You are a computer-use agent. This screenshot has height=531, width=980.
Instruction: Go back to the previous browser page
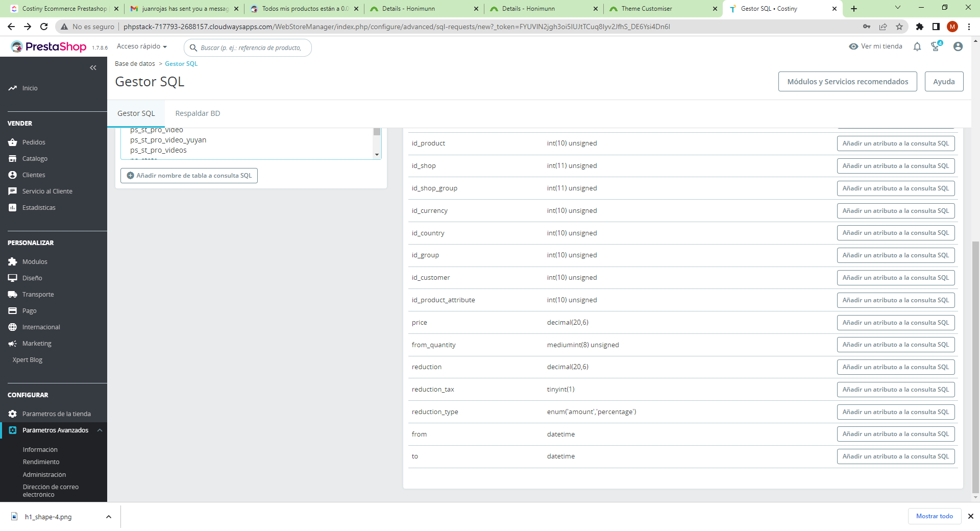11,27
